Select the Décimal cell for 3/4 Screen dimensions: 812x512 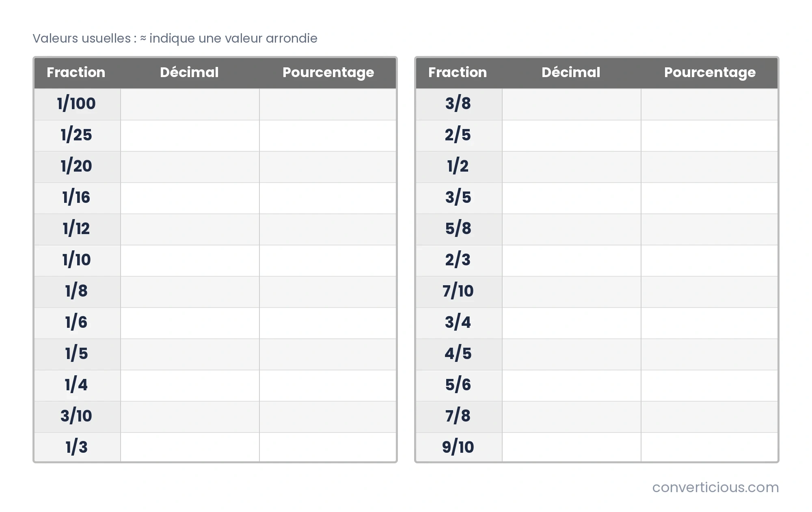click(572, 323)
